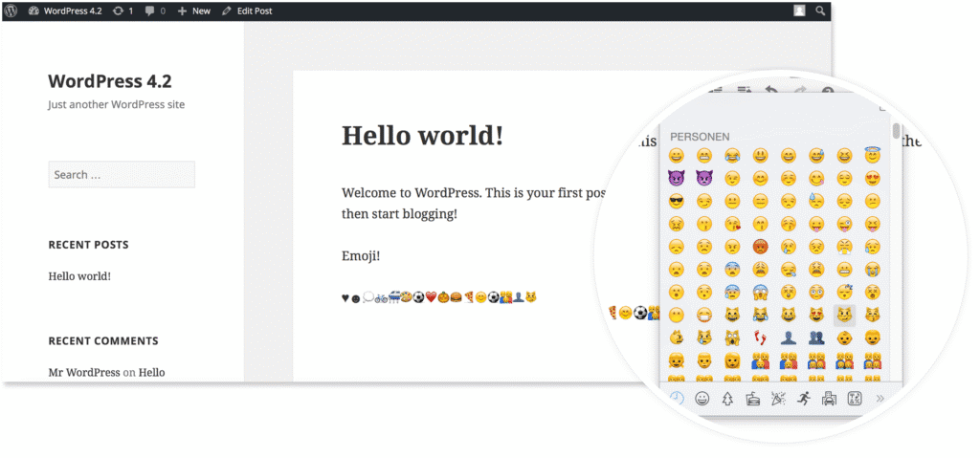Open the updates indicator showing 1

click(x=122, y=11)
